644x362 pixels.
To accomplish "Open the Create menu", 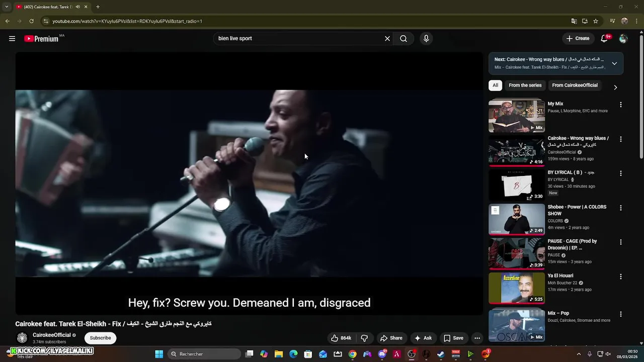I will click(578, 38).
